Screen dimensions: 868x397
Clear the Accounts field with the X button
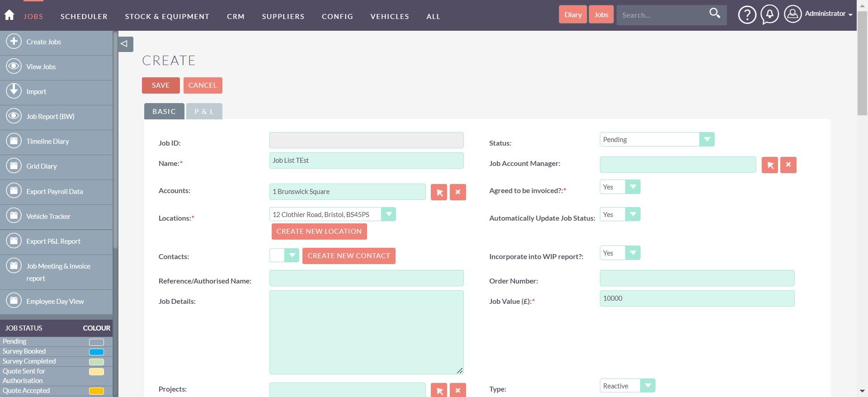click(458, 192)
